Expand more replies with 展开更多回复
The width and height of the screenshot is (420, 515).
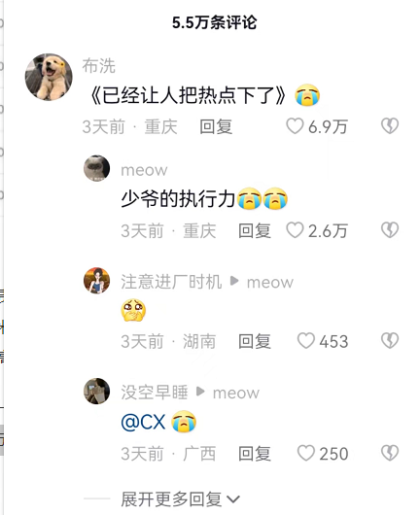171,499
